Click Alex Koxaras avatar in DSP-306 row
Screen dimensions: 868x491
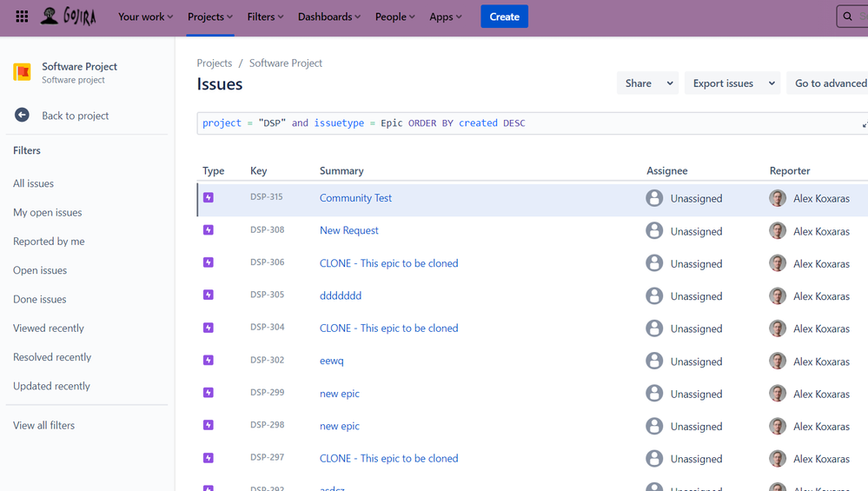point(778,263)
